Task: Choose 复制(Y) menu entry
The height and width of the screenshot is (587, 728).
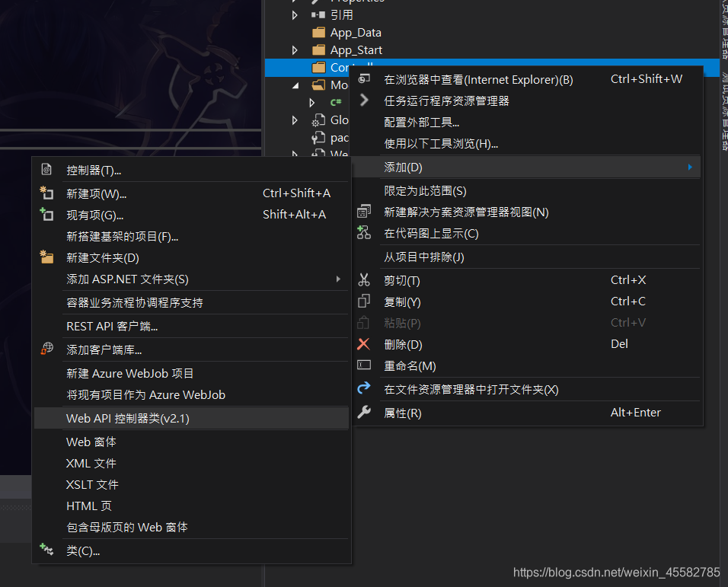Action: 526,301
